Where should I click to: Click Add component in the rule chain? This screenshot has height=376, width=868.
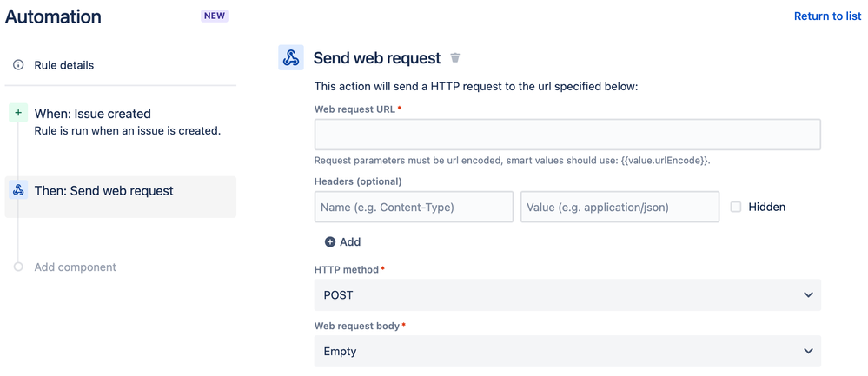coord(76,267)
